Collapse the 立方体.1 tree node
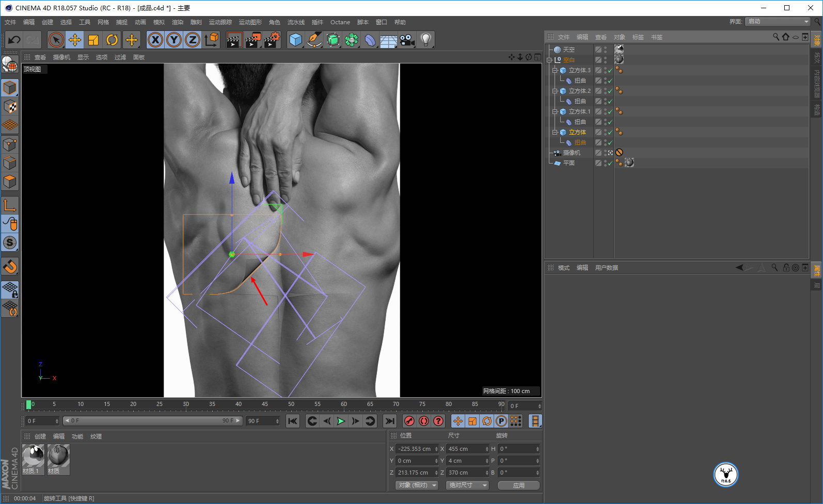Screen dimensions: 823x504 [x=555, y=111]
